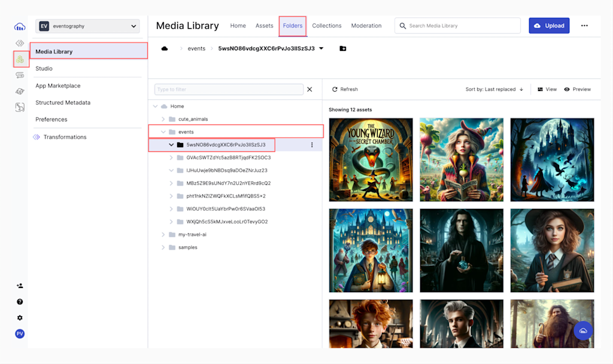Switch to the Home tab

[238, 26]
